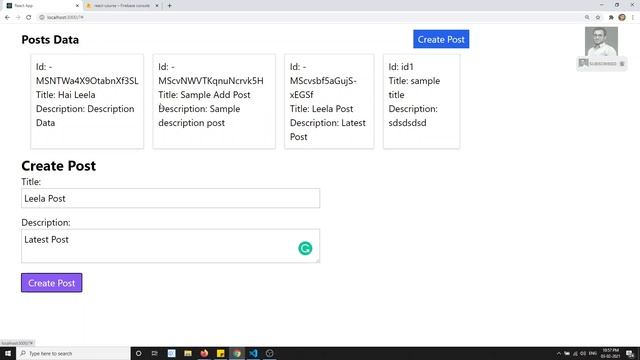This screenshot has height=360, width=640.
Task: Close the React App tab
Action: (78, 6)
